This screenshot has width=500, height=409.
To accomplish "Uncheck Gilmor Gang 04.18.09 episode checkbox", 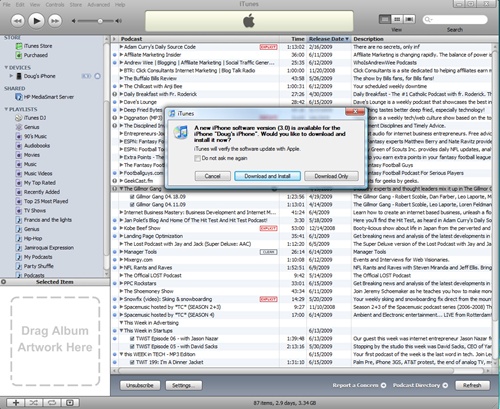I will point(132,197).
